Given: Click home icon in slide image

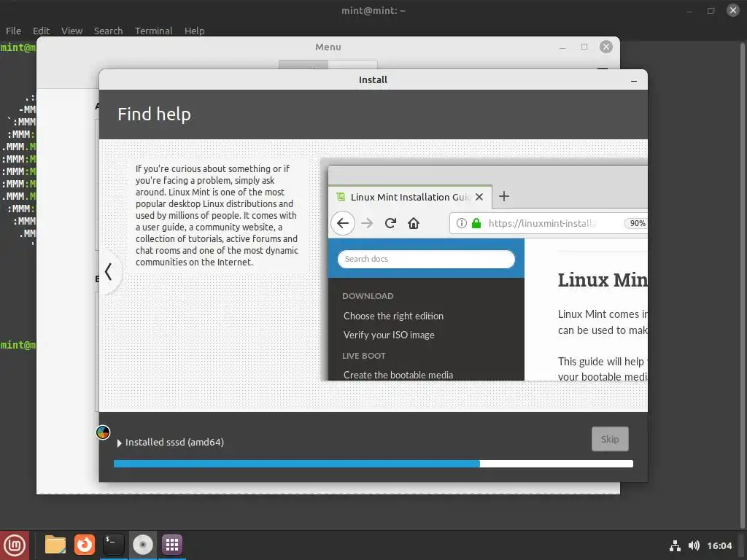Looking at the screenshot, I should coord(414,223).
